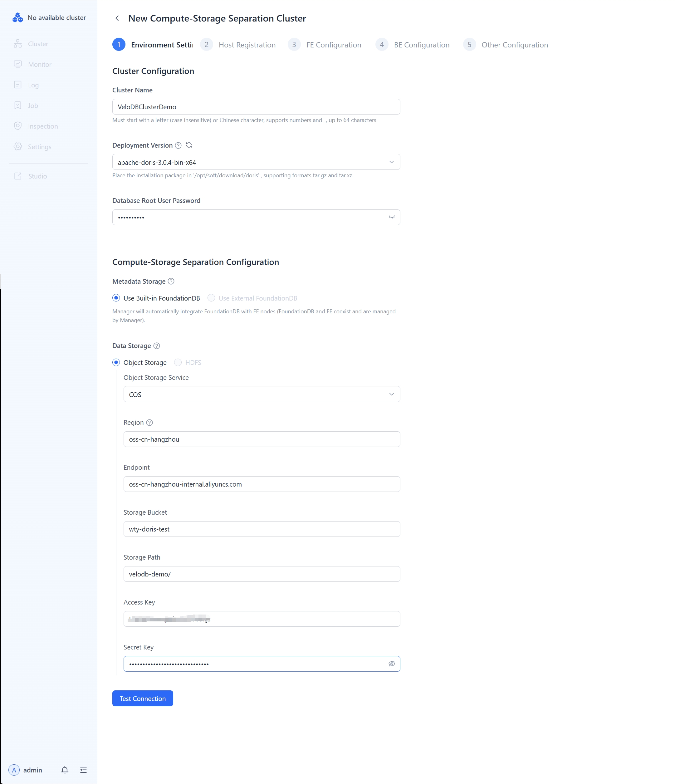Show the Database Root User Password
The width and height of the screenshot is (675, 784).
(x=392, y=217)
